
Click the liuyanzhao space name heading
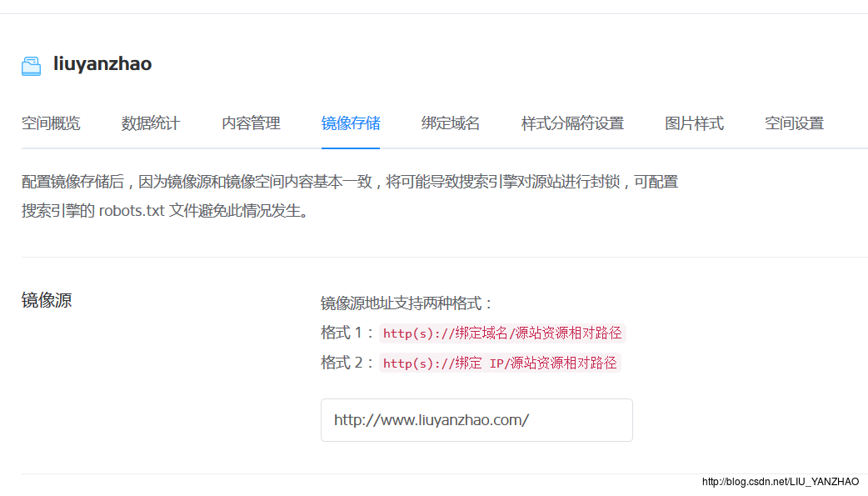pyautogui.click(x=102, y=64)
